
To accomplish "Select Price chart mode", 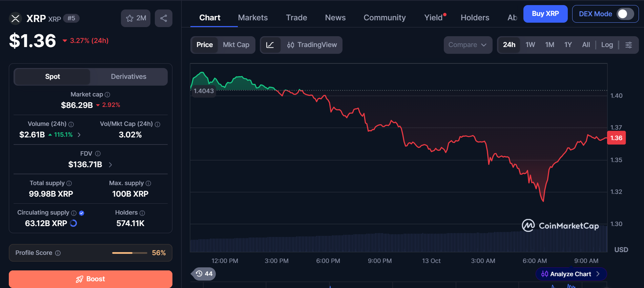I will [x=205, y=45].
